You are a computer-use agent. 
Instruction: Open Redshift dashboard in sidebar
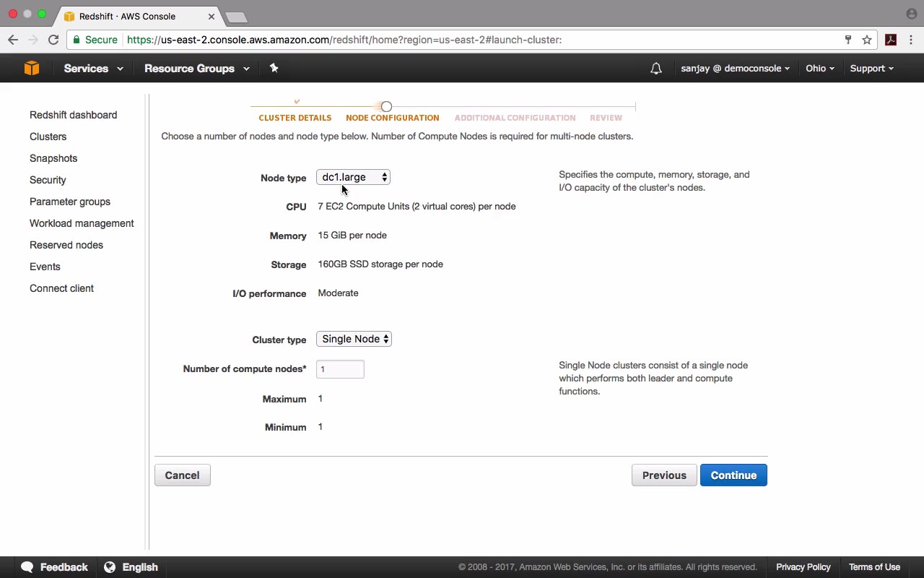point(73,115)
